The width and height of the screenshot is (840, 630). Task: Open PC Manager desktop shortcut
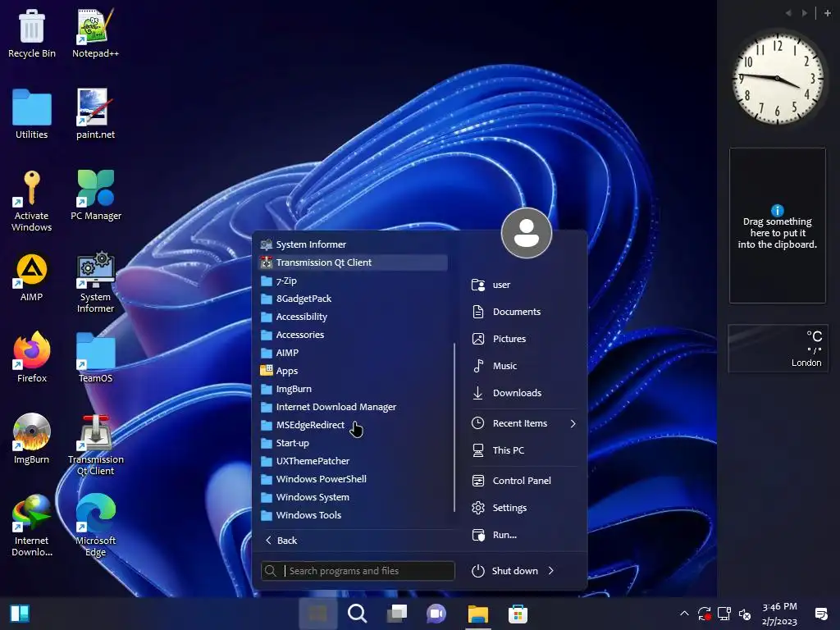point(96,195)
